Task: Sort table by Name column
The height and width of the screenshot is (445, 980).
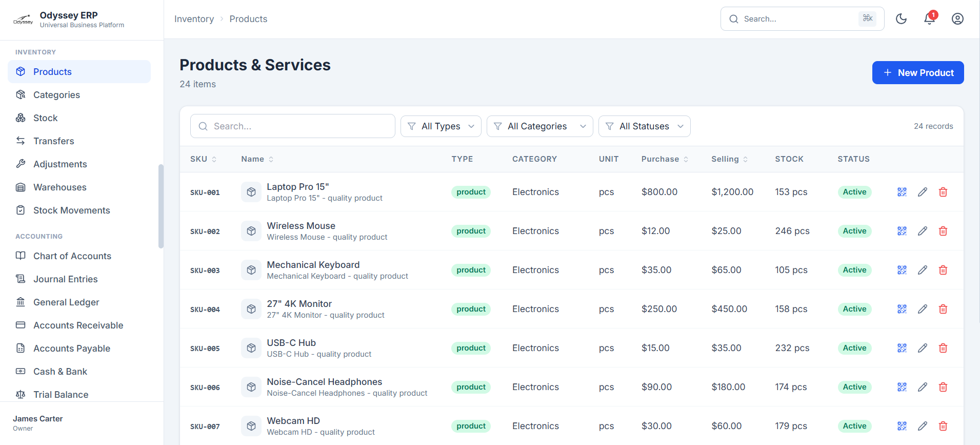Action: 257,159
